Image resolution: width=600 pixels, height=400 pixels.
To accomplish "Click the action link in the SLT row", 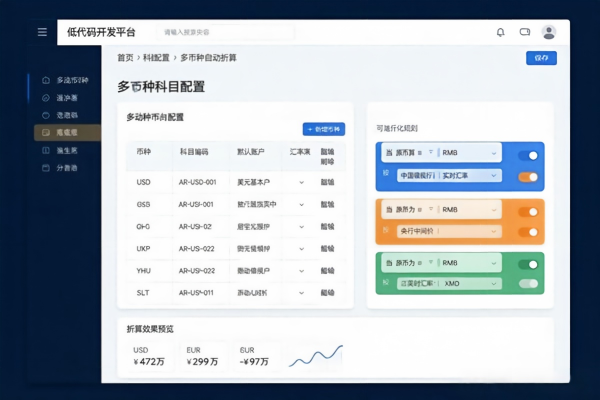I will tap(327, 293).
